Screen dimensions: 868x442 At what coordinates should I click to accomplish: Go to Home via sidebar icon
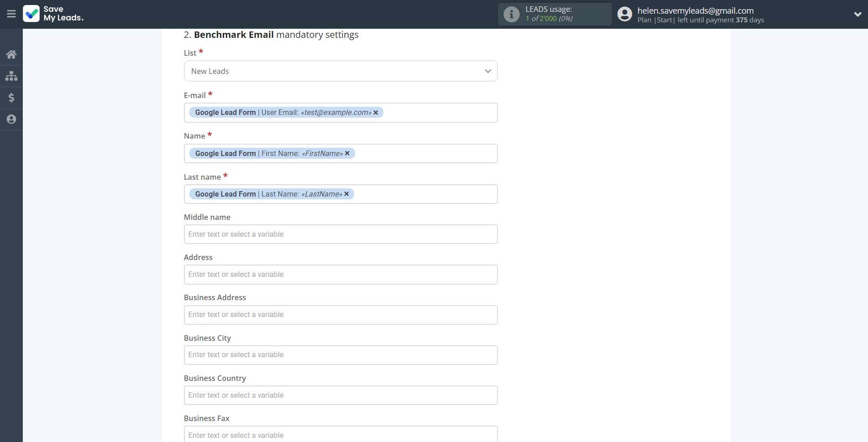pyautogui.click(x=11, y=54)
